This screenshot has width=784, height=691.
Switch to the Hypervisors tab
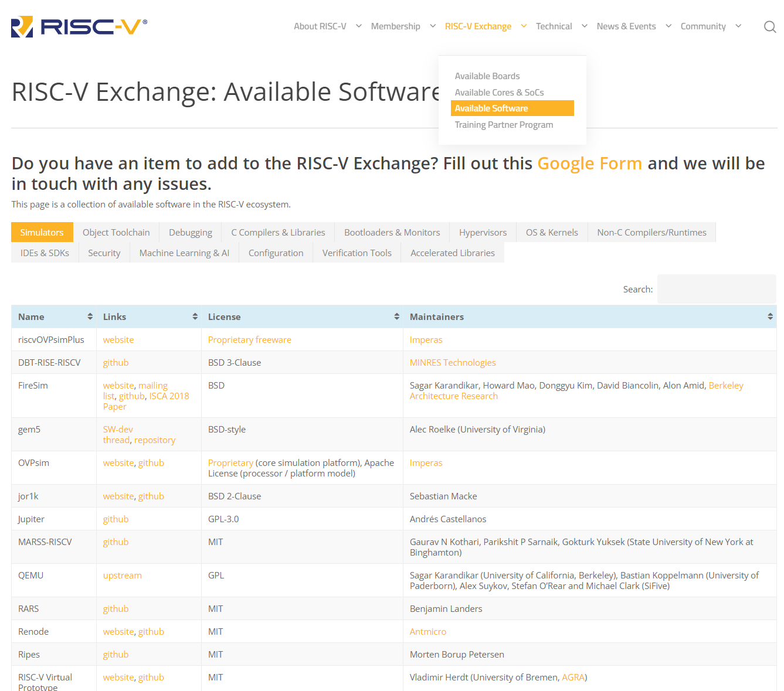click(482, 232)
